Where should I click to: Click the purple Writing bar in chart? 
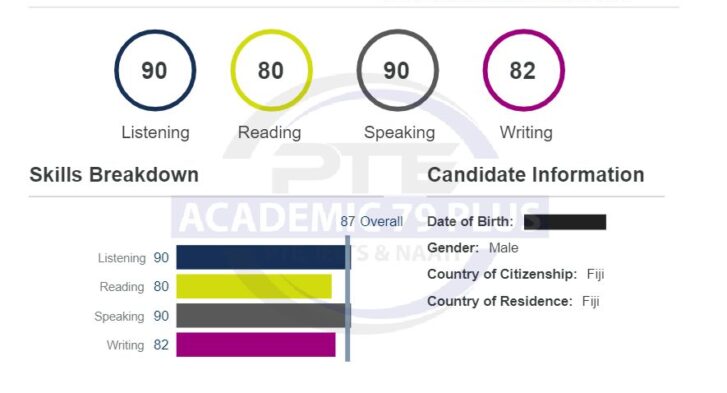pyautogui.click(x=256, y=345)
